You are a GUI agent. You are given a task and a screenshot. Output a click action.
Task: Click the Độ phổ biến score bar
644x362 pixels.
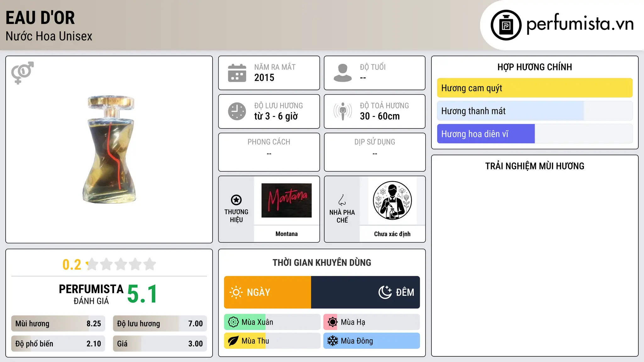pyautogui.click(x=58, y=344)
